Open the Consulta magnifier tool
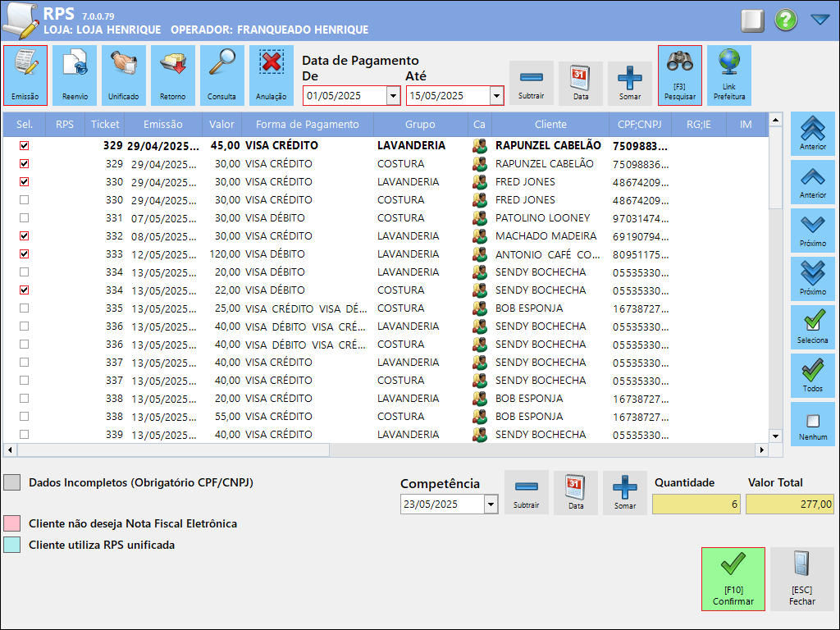 click(222, 75)
